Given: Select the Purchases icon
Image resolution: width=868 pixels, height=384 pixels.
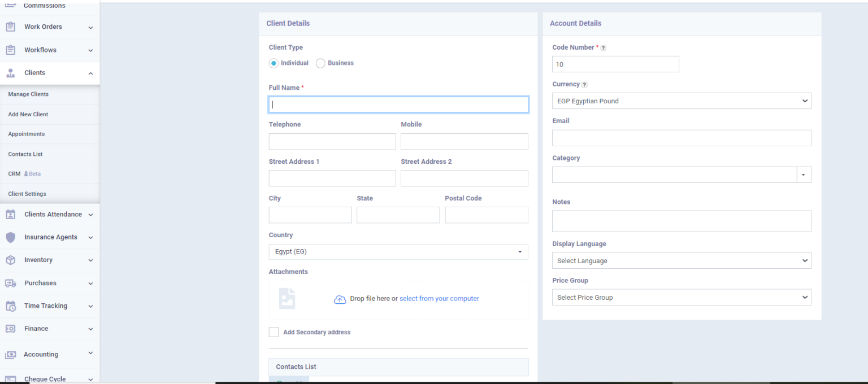Looking at the screenshot, I should click(x=10, y=283).
